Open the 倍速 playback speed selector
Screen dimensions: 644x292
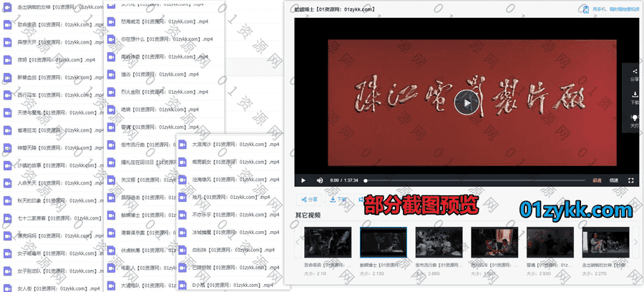[614, 180]
